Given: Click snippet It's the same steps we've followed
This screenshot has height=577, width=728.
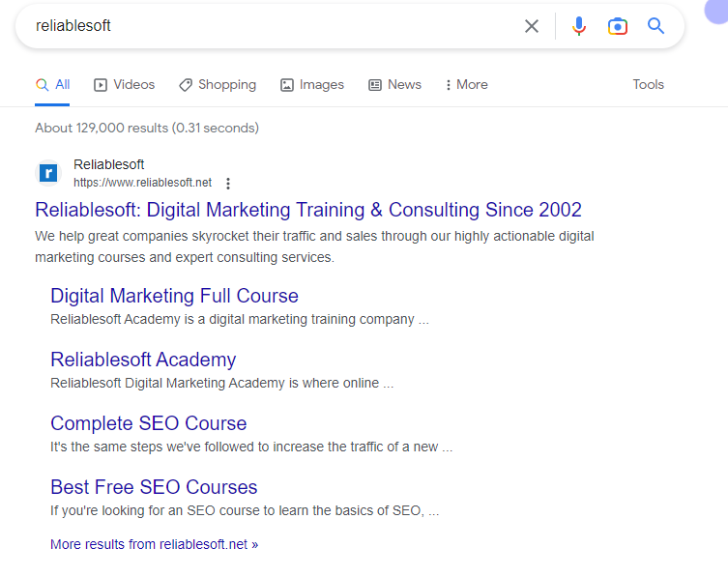Looking at the screenshot, I should tap(251, 447).
